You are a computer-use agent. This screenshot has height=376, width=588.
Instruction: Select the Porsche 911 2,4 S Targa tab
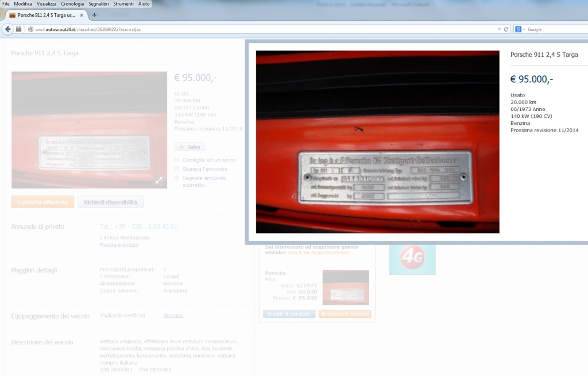46,16
